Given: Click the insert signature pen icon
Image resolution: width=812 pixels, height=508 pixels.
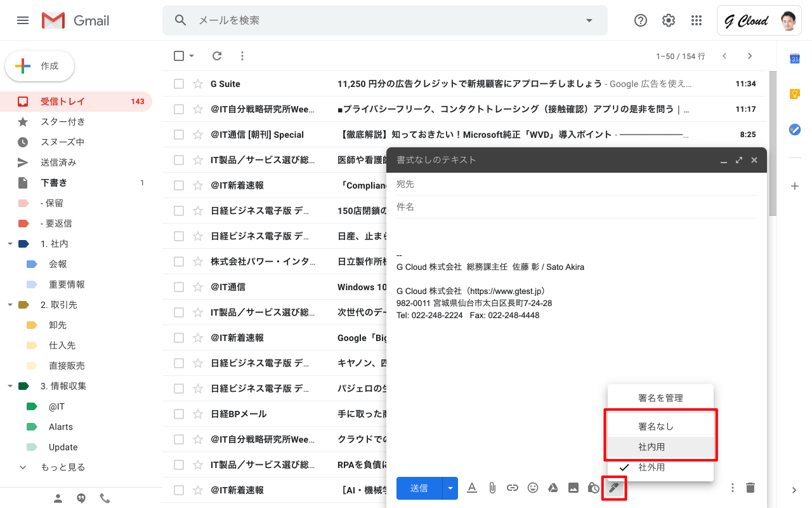Looking at the screenshot, I should tap(613, 488).
